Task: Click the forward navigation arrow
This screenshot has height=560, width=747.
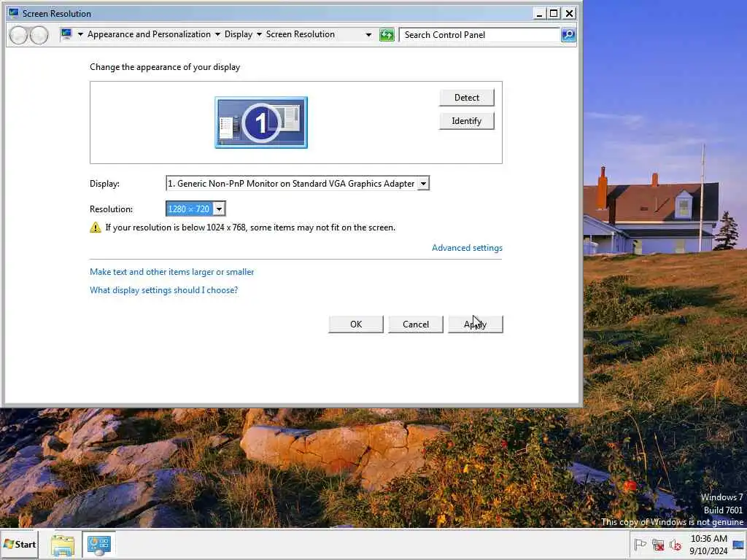Action: pos(39,35)
